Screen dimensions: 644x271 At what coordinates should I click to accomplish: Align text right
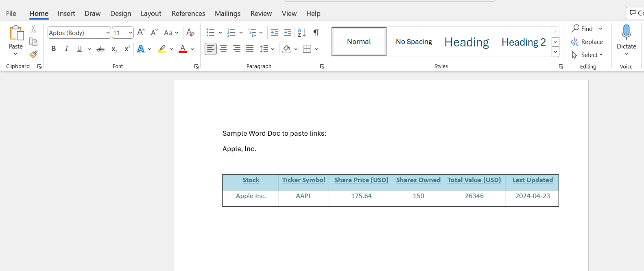click(237, 49)
